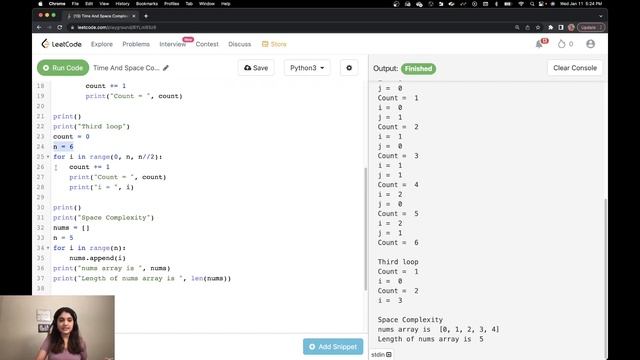Click the code editor vertical scrollbar

pos(365,229)
